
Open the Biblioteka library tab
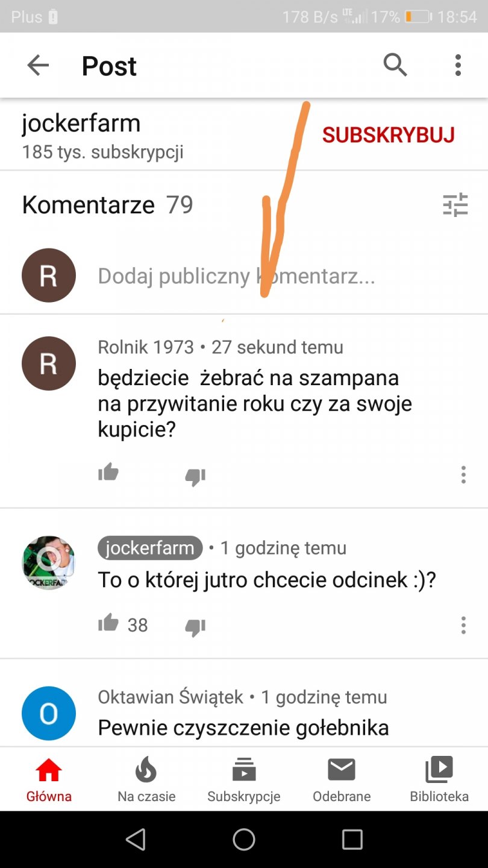(439, 779)
